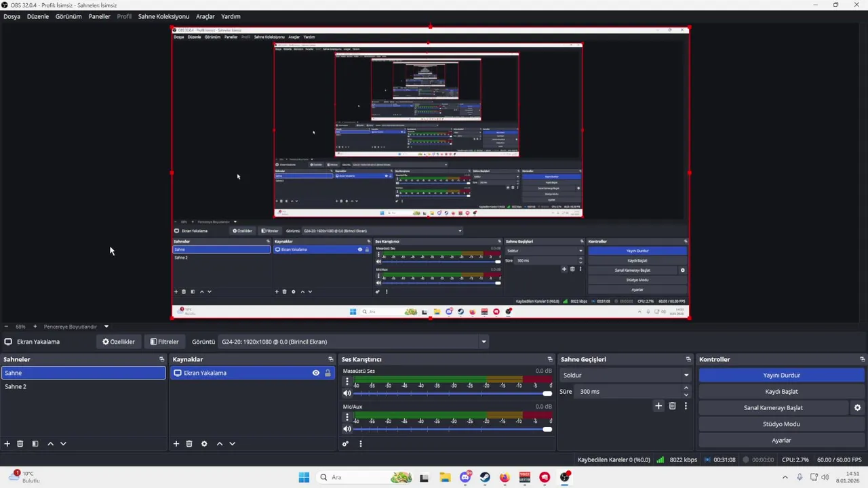
Task: Open File Explorer from the taskbar
Action: coord(445,477)
